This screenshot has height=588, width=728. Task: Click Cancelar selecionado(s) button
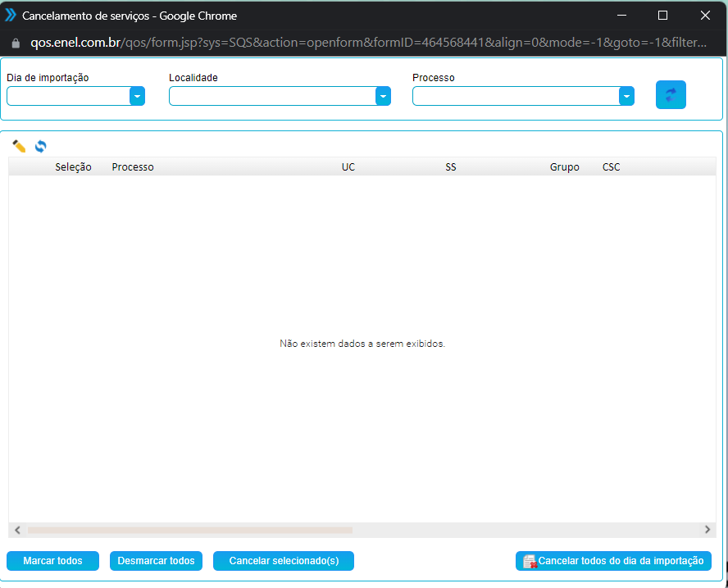tap(283, 561)
